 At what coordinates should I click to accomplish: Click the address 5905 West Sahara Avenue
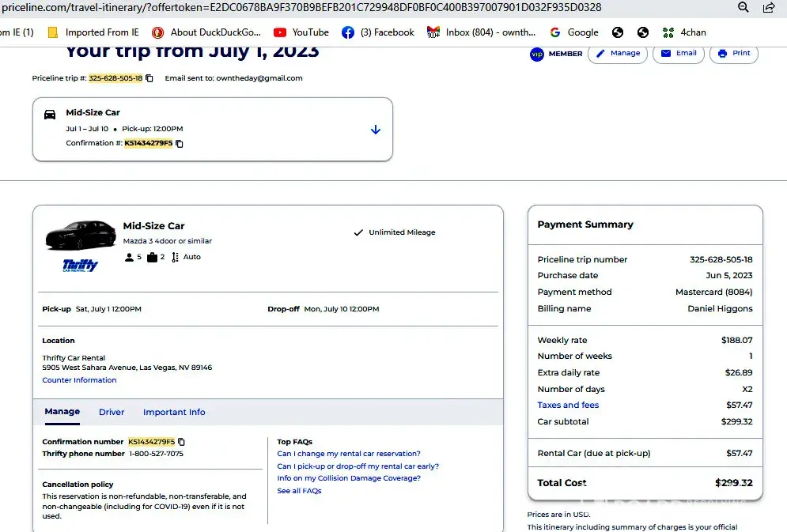[x=127, y=368]
